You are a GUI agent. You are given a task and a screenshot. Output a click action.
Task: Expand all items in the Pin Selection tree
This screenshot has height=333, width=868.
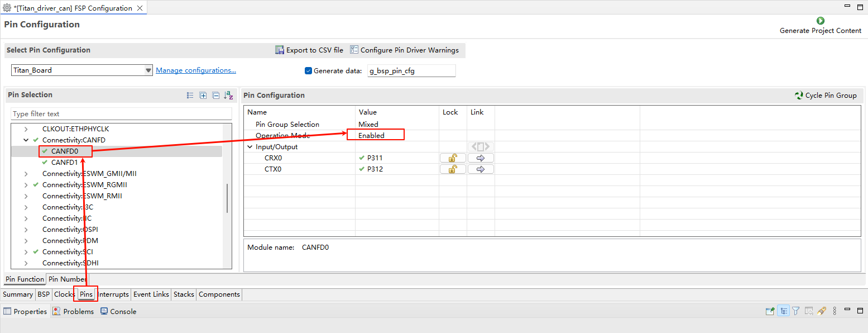(x=203, y=96)
